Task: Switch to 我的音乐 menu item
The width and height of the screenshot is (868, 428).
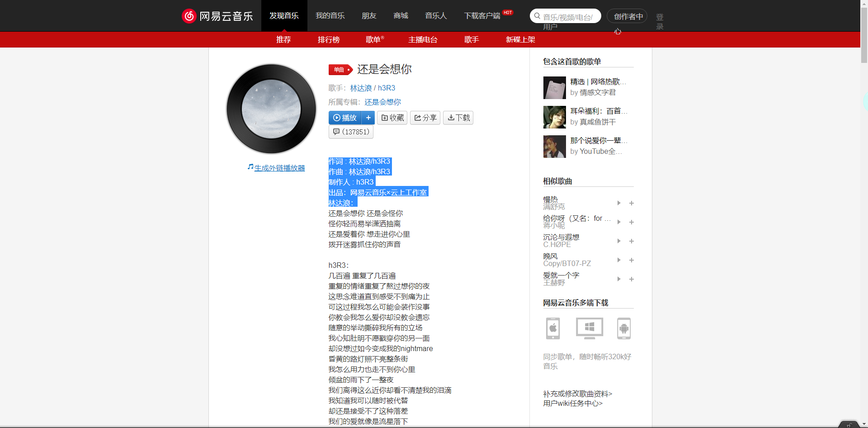Action: click(x=330, y=16)
